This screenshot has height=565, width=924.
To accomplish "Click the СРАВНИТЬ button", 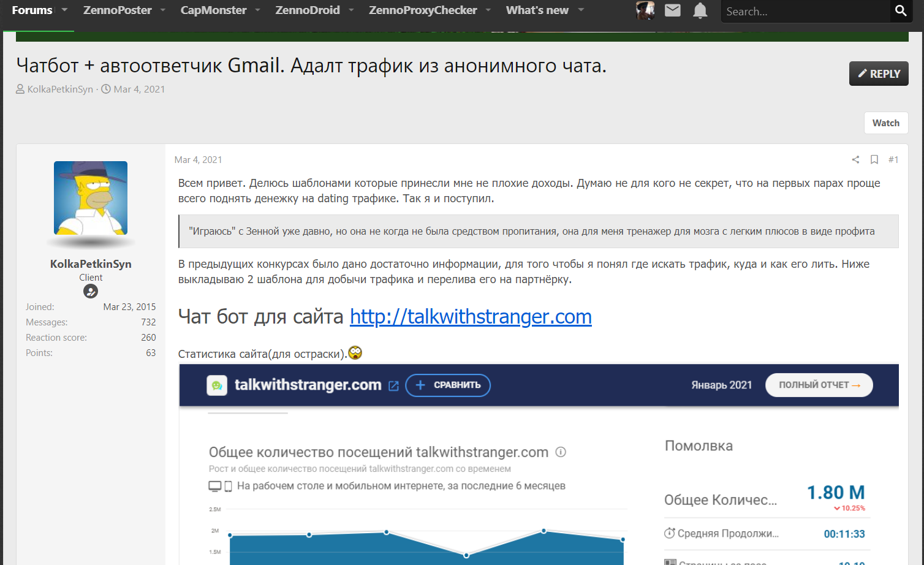I will [x=448, y=385].
